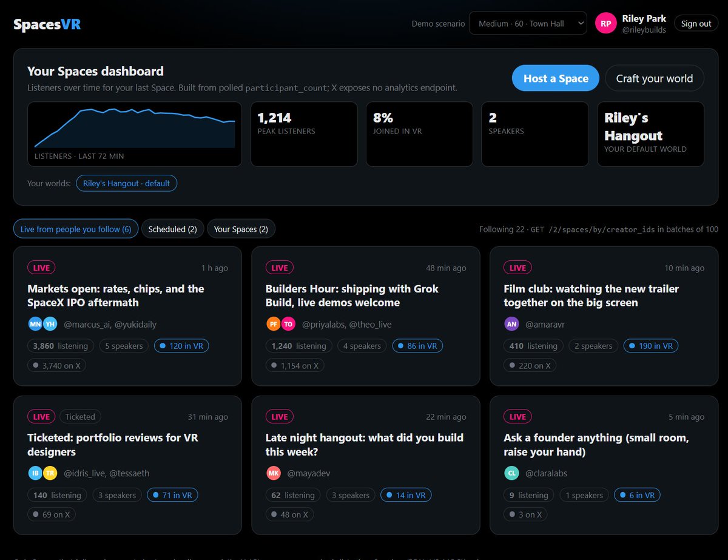This screenshot has width=728, height=560.
Task: Click the Riley Park username text
Action: (644, 19)
